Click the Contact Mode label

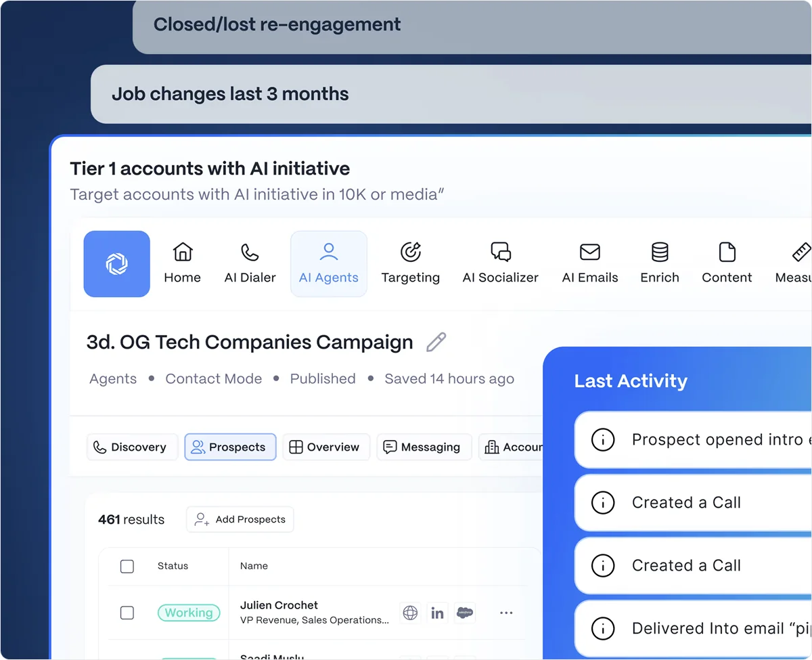point(214,379)
